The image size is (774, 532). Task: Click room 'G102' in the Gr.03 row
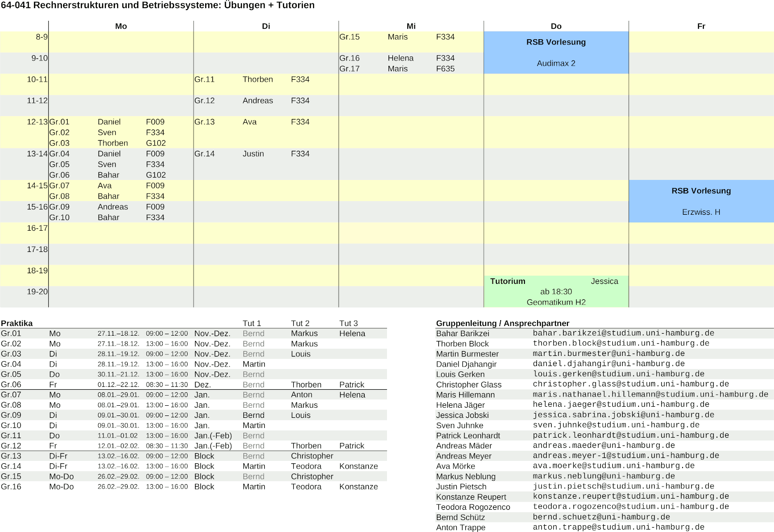pyautogui.click(x=156, y=143)
